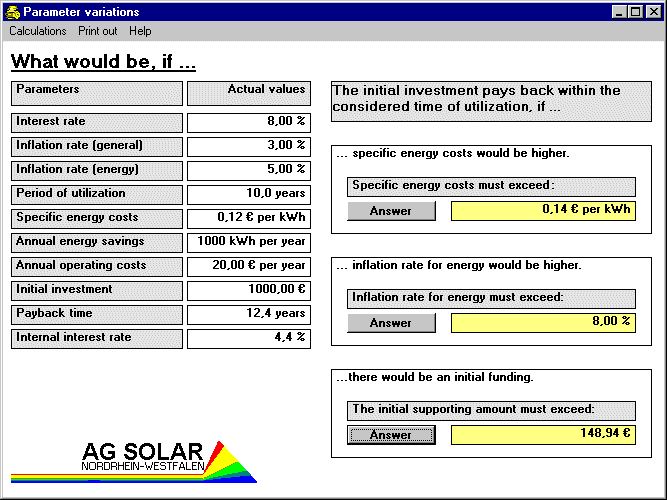
Task: Click the Internal interest rate label
Action: point(97,338)
